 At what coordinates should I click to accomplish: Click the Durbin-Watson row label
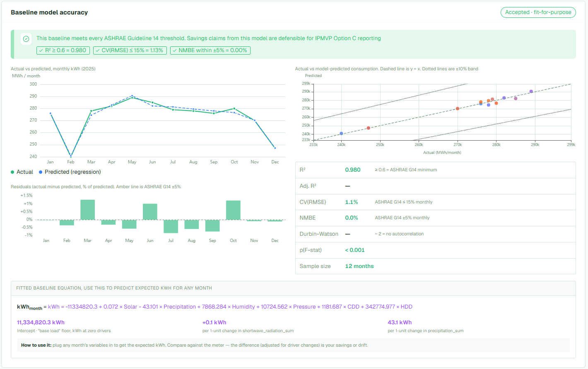(x=319, y=234)
